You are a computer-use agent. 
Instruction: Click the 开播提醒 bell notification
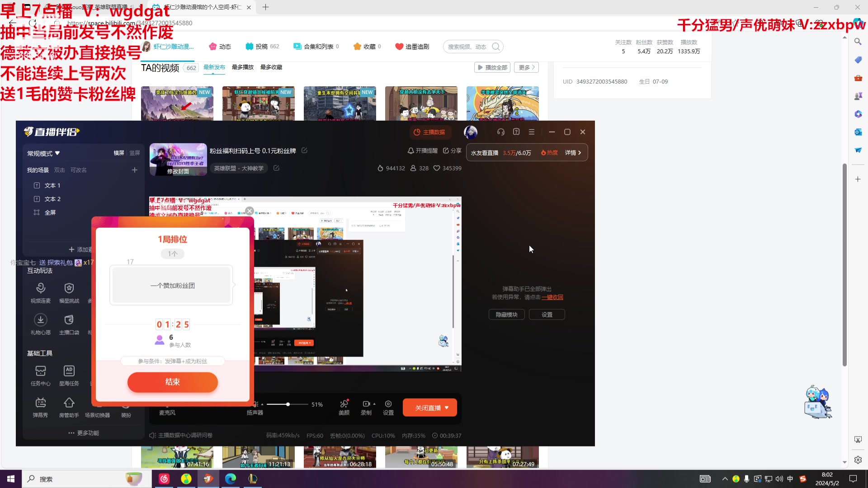pos(422,151)
